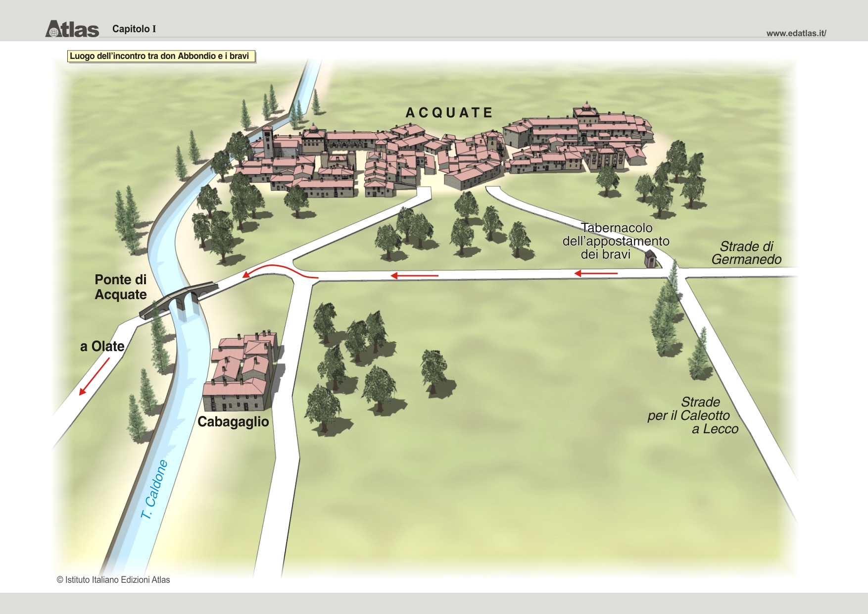868x614 pixels.
Task: Click the red arrow nearest the tabernacle
Action: [x=596, y=273]
